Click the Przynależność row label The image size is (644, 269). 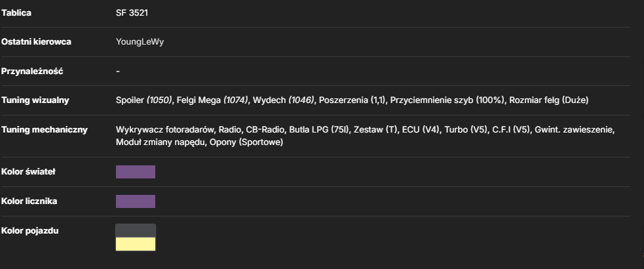click(x=32, y=71)
